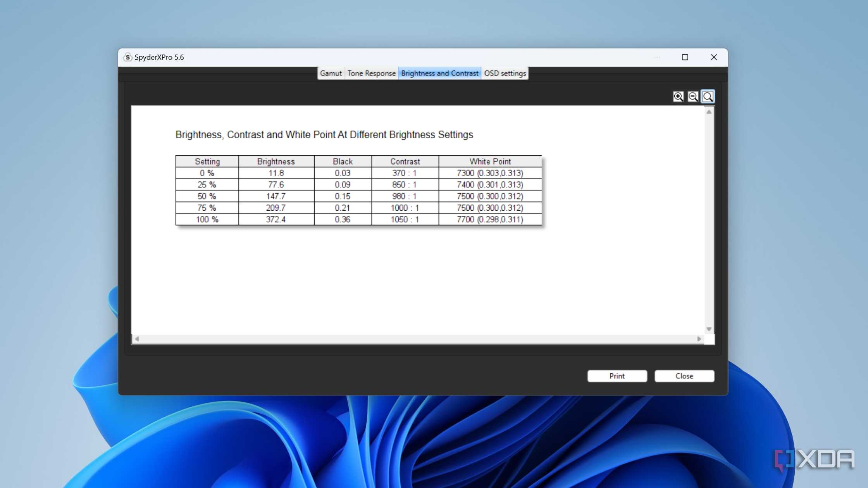Click the brightness value 147.7
The height and width of the screenshot is (488, 868).
coord(276,196)
